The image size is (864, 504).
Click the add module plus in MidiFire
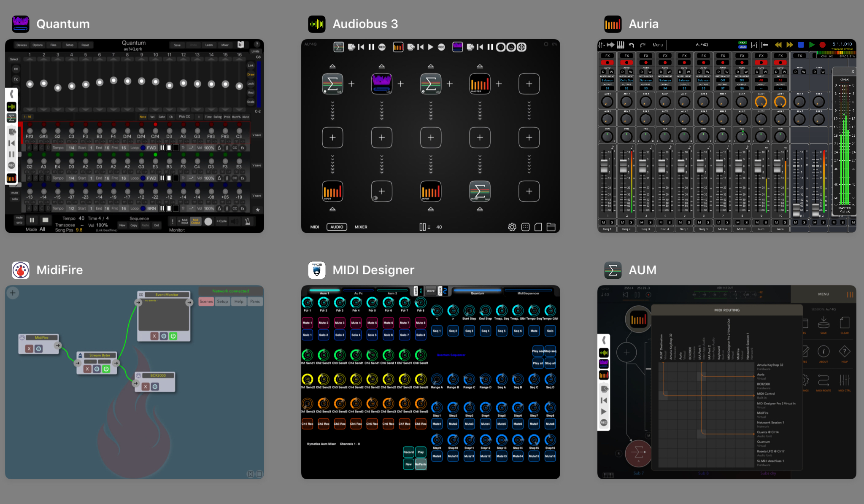pos(13,293)
